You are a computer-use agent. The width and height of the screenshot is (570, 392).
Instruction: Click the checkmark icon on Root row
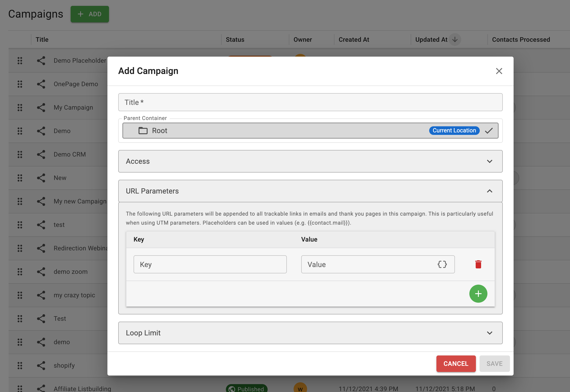tap(489, 130)
